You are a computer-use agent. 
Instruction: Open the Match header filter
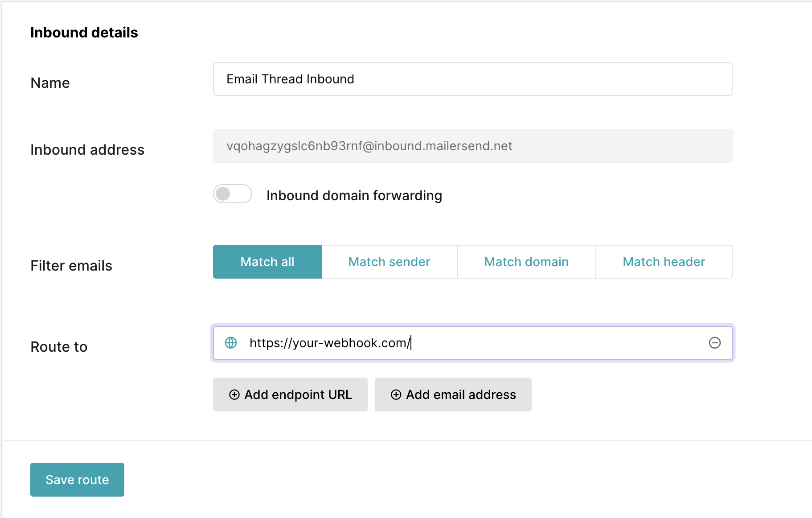(663, 262)
